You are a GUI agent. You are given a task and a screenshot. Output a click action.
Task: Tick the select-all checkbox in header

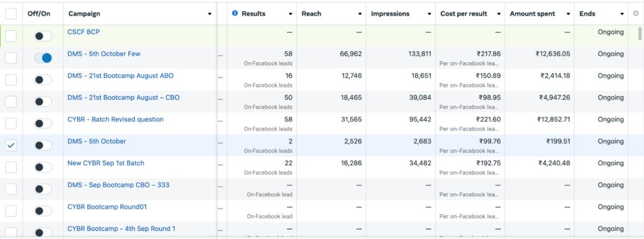11,14
